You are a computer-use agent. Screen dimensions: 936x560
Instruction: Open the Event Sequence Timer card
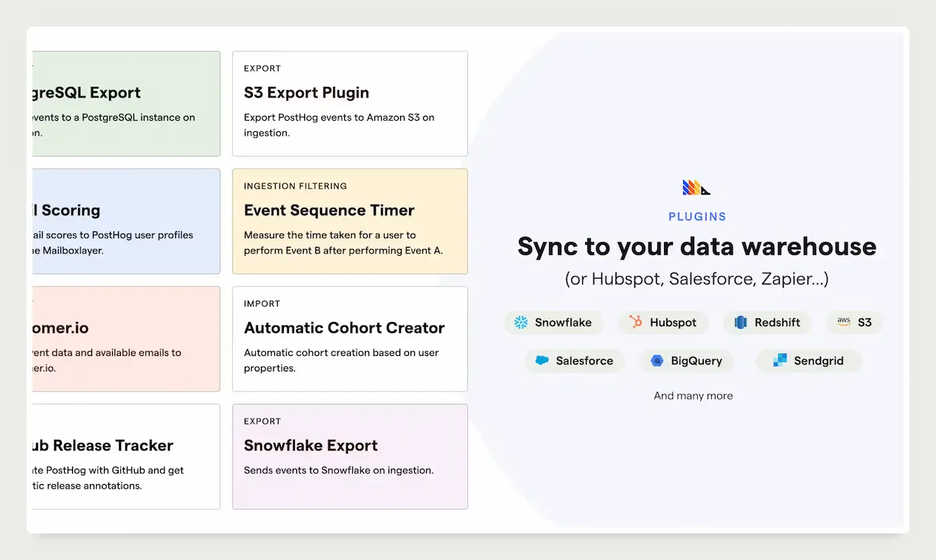(350, 222)
